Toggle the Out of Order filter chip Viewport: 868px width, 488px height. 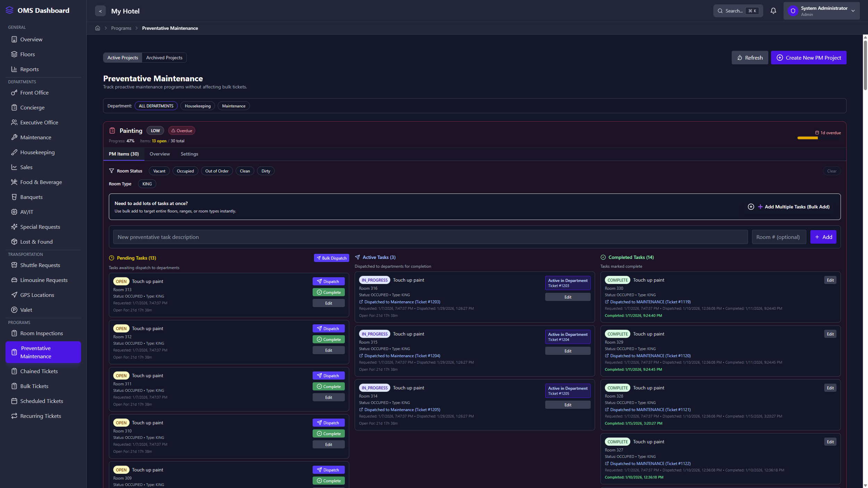click(217, 171)
